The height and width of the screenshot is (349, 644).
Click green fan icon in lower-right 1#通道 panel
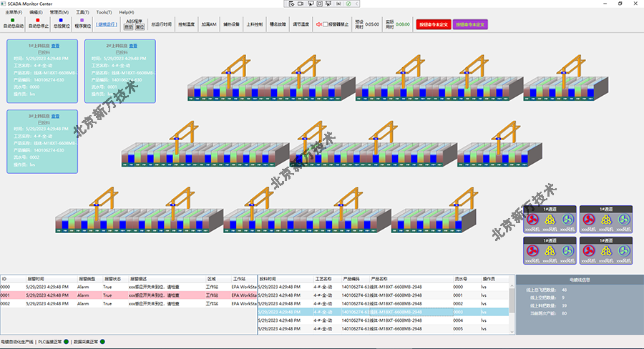point(624,251)
